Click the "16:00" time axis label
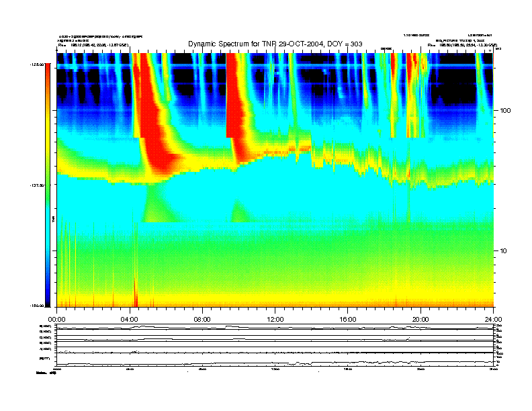 (x=348, y=319)
